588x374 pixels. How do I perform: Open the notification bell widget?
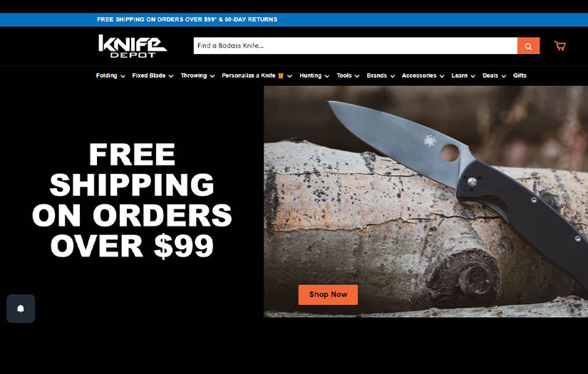[21, 308]
